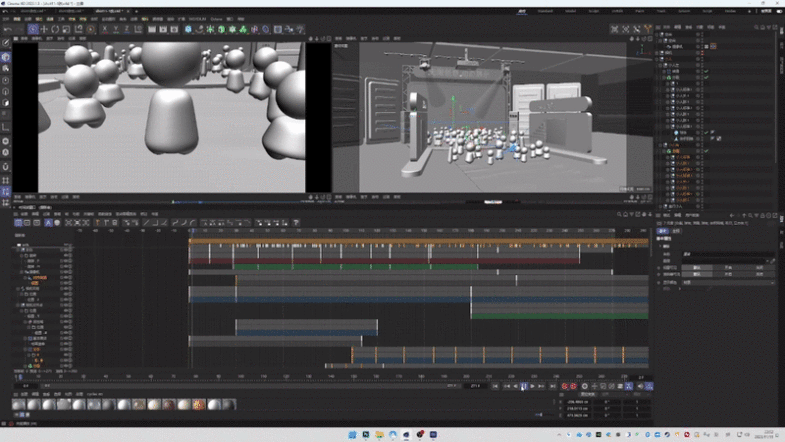Click the Cube primitive icon
This screenshot has width=785, height=442.
coord(188,29)
